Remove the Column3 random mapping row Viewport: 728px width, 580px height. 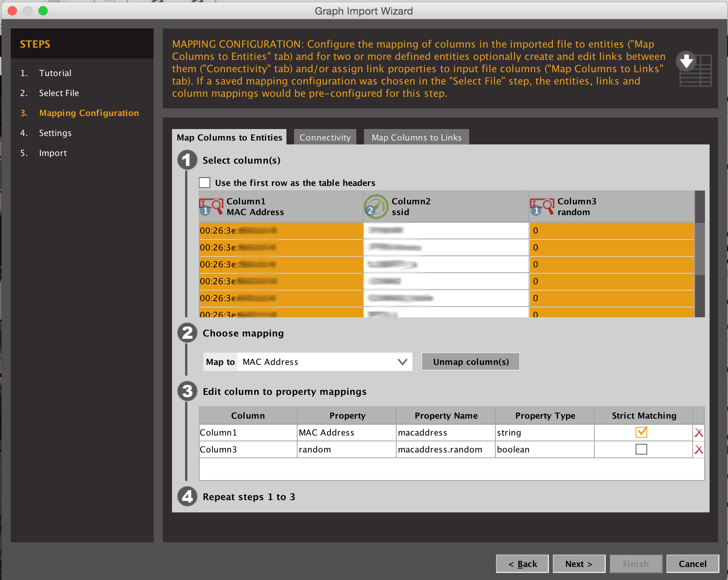[x=698, y=450]
